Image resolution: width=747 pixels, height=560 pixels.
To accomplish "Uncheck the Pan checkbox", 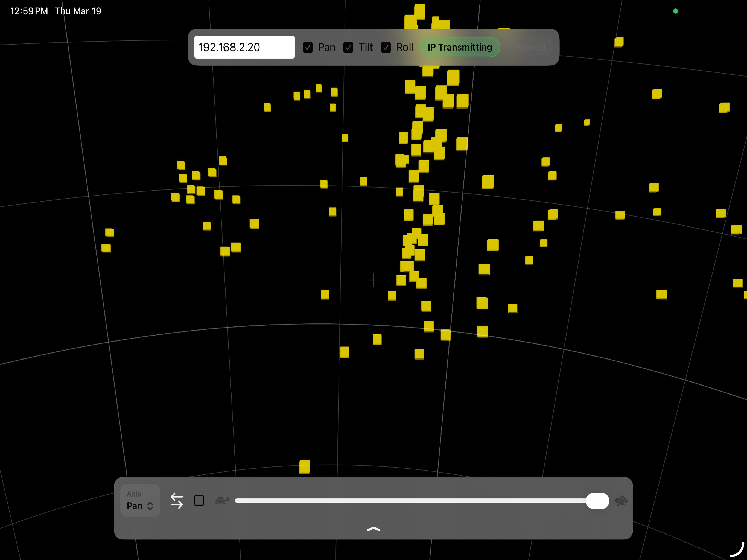I will [x=308, y=48].
